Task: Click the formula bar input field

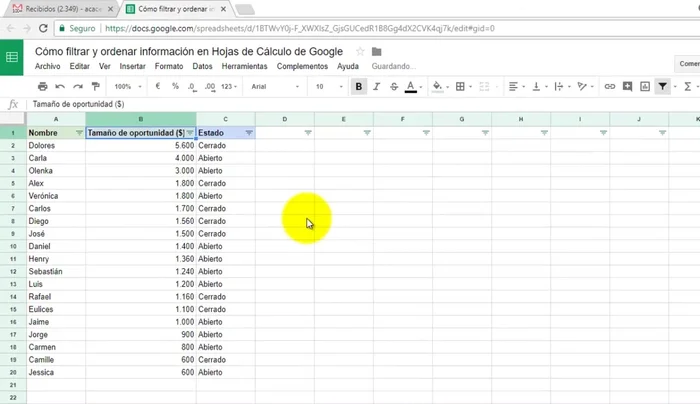Action: 350,104
